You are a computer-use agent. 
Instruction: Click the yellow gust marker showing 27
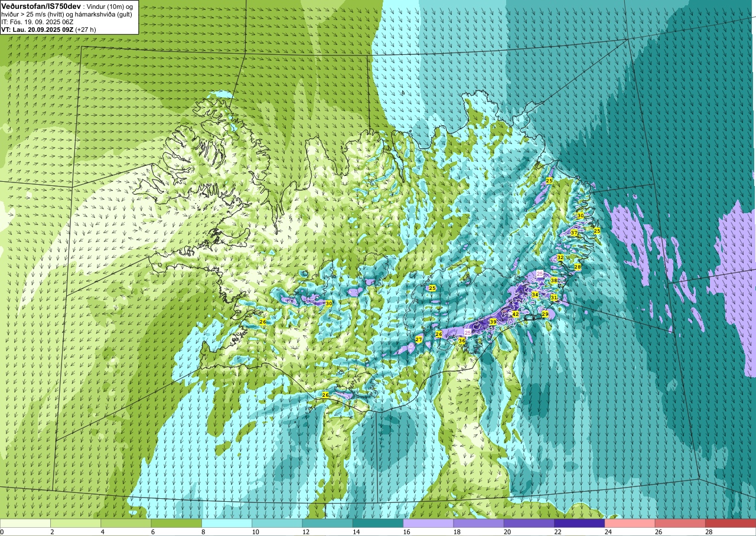tap(419, 339)
